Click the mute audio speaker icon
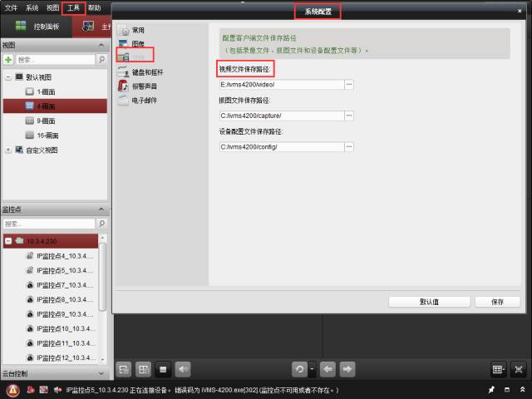This screenshot has height=399, width=532. point(183,369)
